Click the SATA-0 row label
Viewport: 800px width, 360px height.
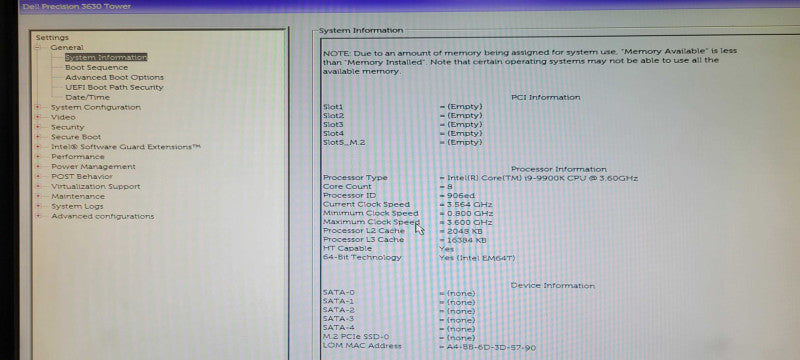[338, 293]
